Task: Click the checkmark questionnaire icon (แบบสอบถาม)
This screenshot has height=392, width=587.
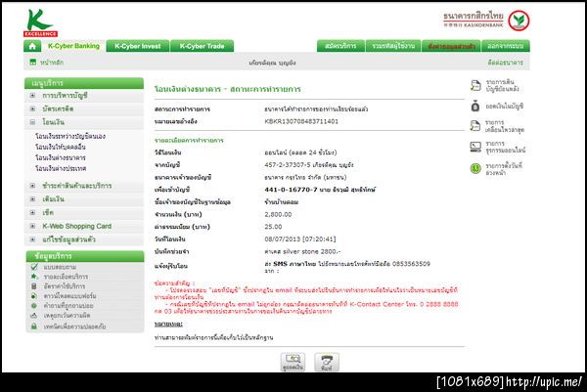Action: [34, 267]
